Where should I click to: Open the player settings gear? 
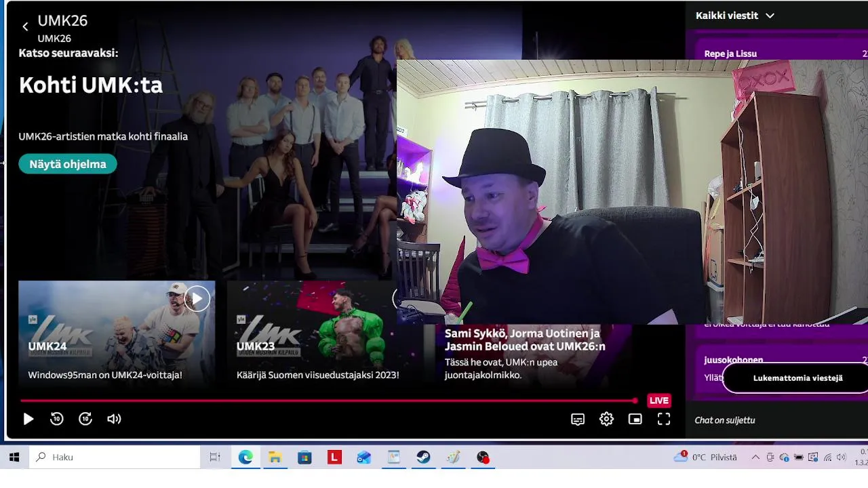click(x=607, y=419)
